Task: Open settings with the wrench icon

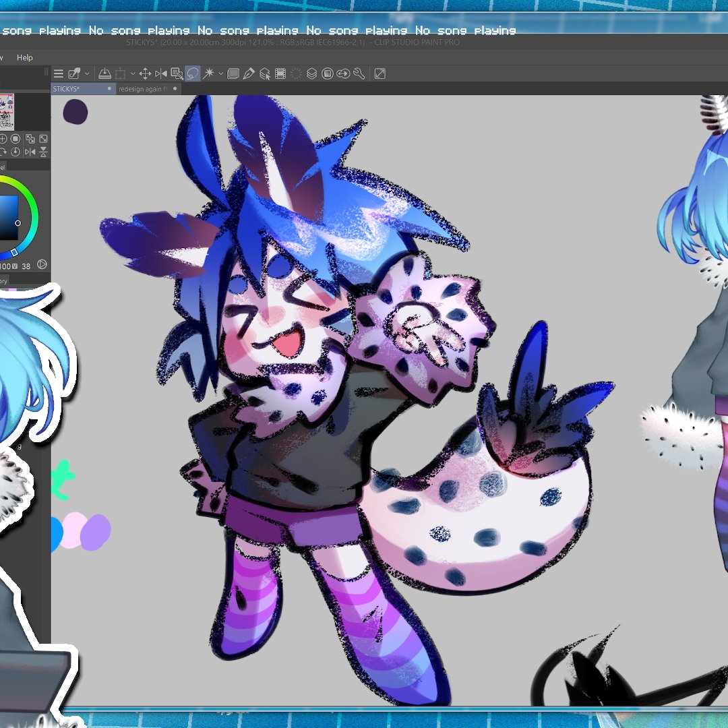Action: pyautogui.click(x=359, y=74)
